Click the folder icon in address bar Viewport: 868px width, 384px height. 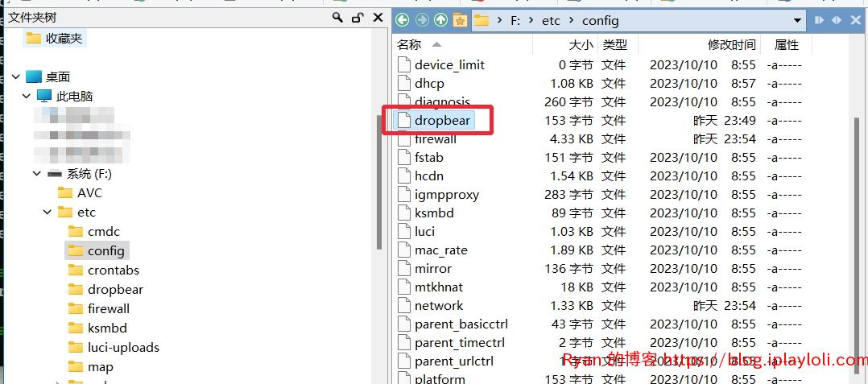pos(482,21)
